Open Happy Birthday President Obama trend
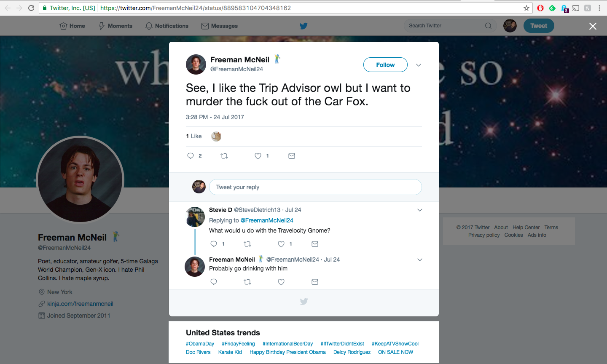Screen dimensions: 607x364 [287, 352]
